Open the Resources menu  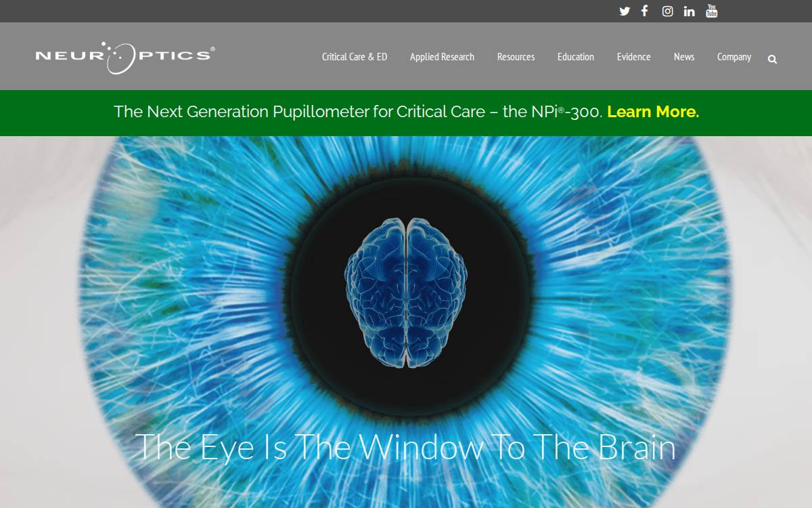point(516,57)
